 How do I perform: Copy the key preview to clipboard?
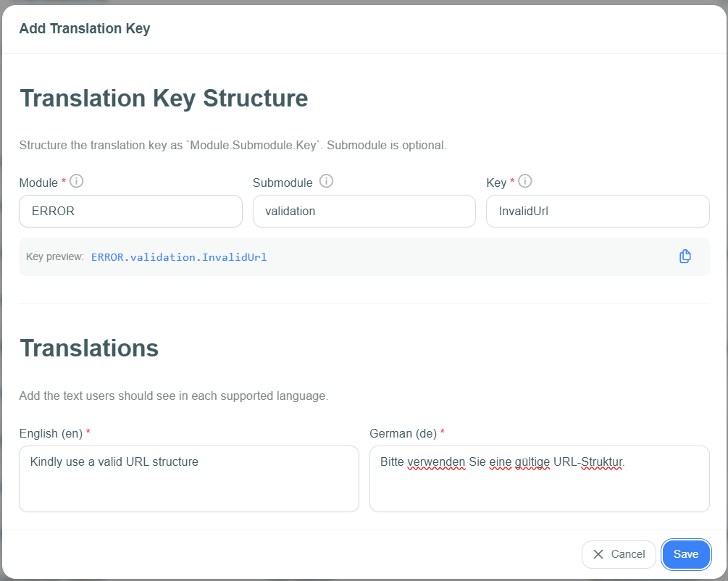click(685, 256)
